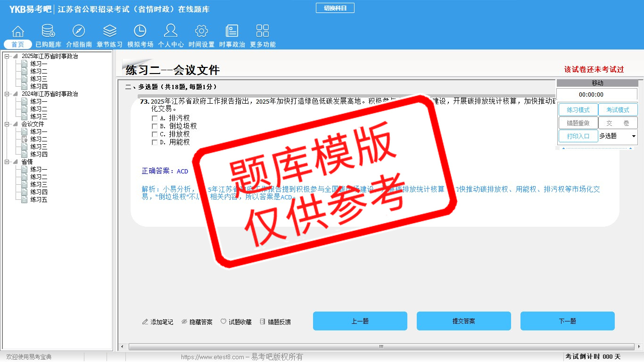Click the 模拟考场 clock icon
The height and width of the screenshot is (362, 644).
pyautogui.click(x=140, y=31)
